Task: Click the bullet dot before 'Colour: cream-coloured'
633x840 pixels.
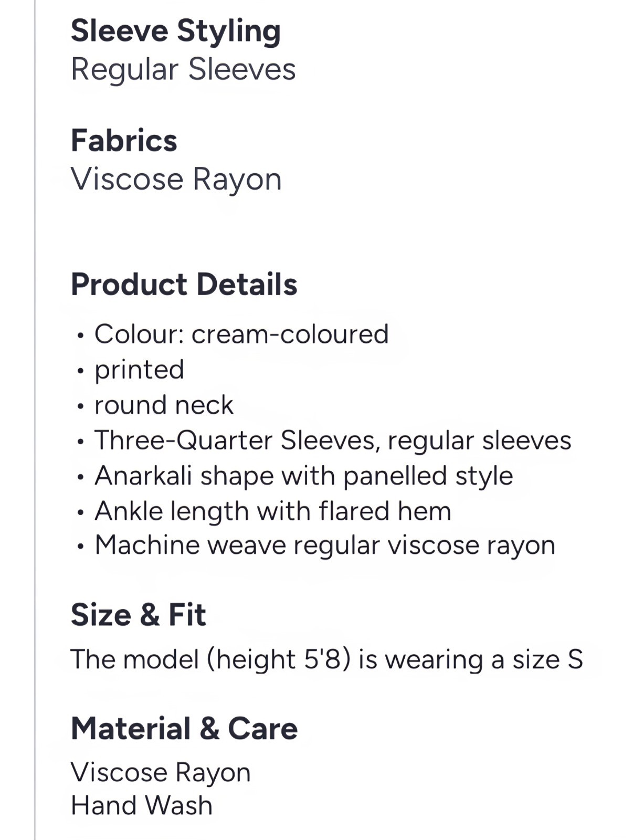Action: tap(80, 335)
